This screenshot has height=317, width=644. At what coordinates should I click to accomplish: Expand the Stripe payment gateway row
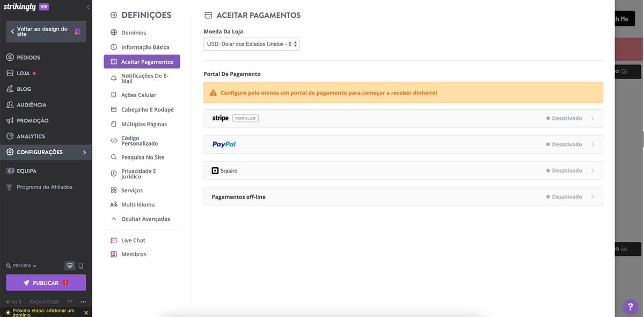[403, 118]
